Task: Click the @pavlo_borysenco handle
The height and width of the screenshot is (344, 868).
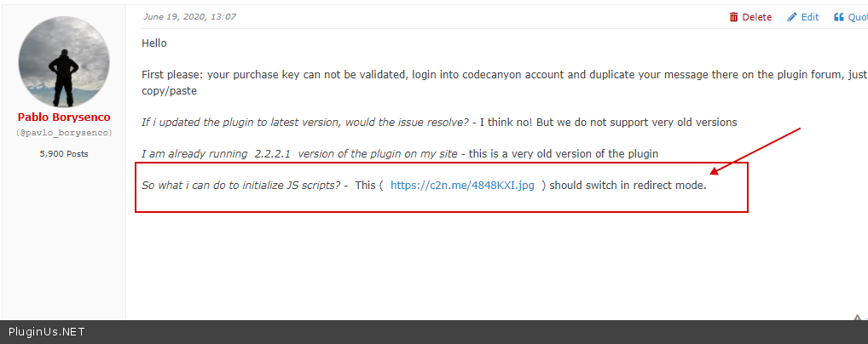Action: tap(64, 133)
